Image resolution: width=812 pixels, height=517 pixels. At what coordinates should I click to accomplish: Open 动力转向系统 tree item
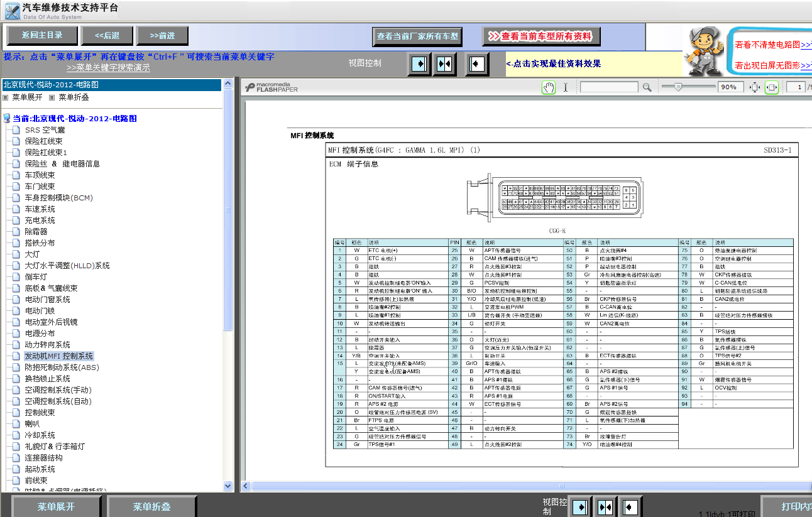click(47, 345)
